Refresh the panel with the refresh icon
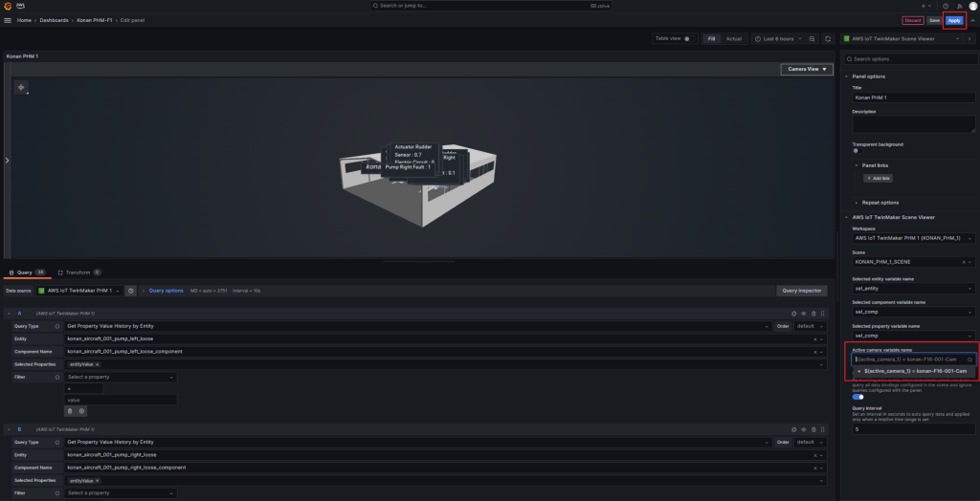Image resolution: width=980 pixels, height=501 pixels. 828,39
